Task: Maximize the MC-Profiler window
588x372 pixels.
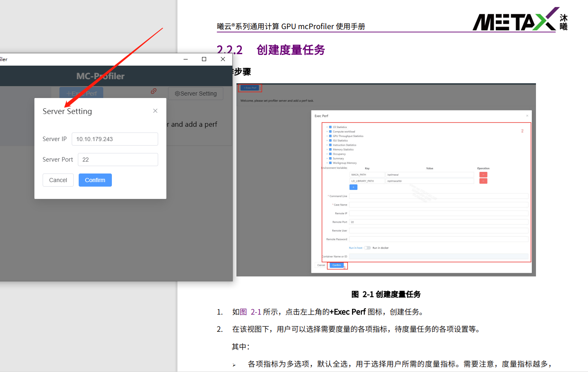Action: [x=204, y=59]
